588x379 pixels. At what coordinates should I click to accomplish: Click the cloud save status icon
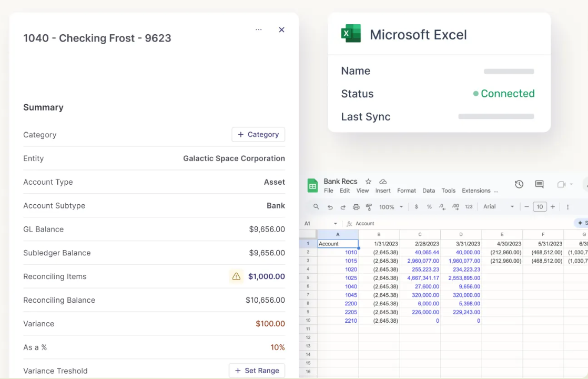[383, 182]
